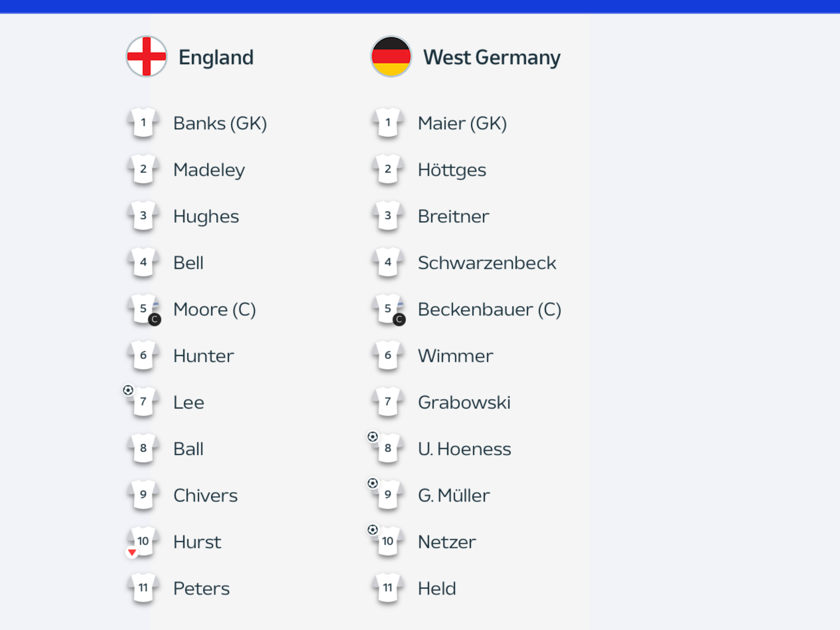Viewport: 840px width, 630px height.
Task: Click the goal icon next to Lee
Action: 128,390
